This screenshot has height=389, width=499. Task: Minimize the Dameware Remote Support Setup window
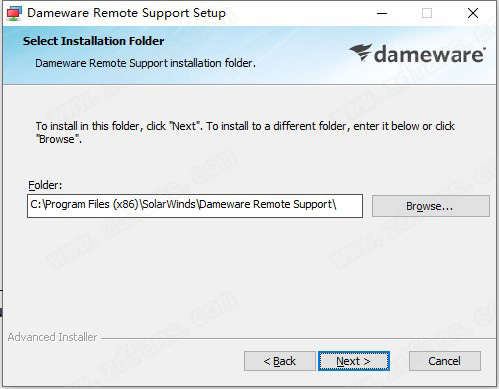tap(382, 13)
